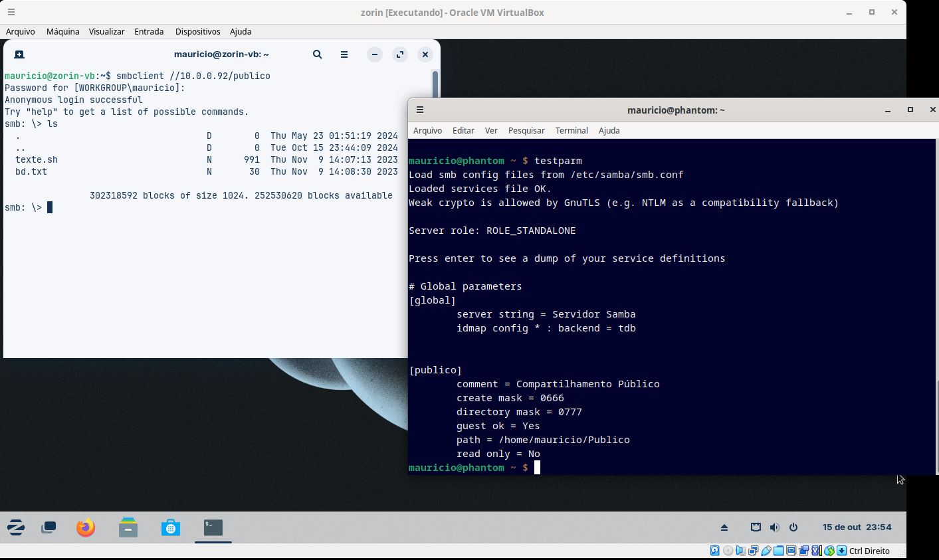
Task: Open Firefox from the Zorin taskbar
Action: click(86, 527)
